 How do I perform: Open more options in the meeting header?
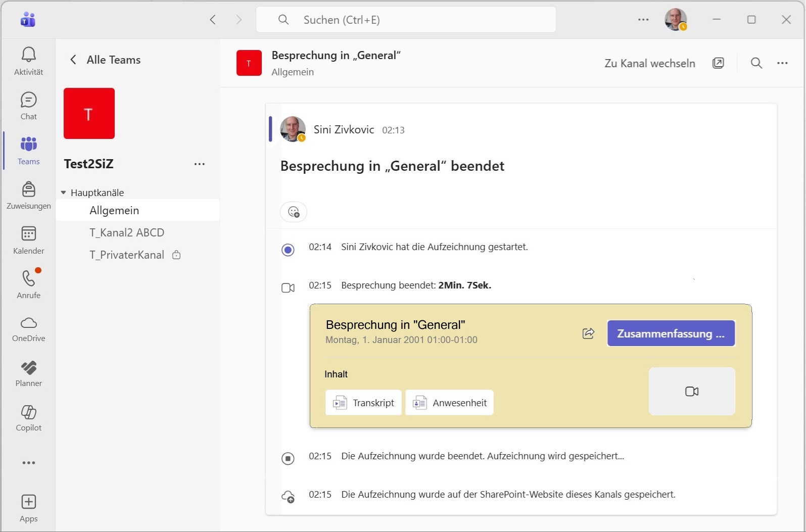point(782,63)
